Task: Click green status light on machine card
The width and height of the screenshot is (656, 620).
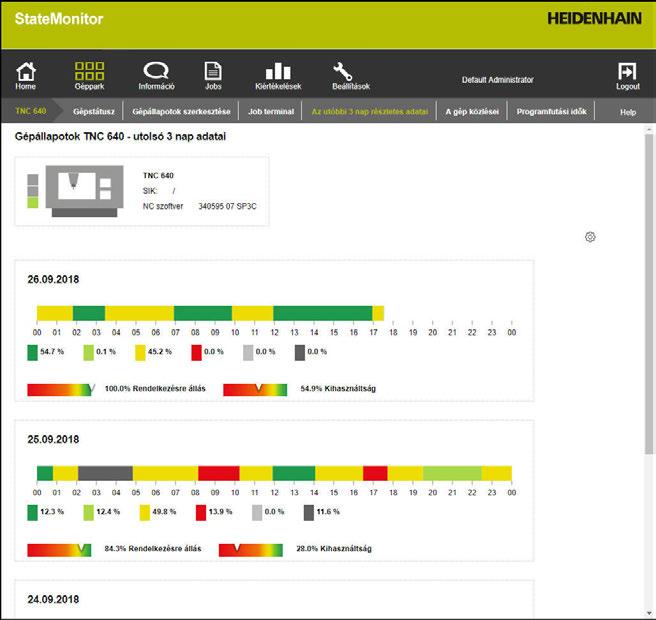Action: click(x=33, y=203)
